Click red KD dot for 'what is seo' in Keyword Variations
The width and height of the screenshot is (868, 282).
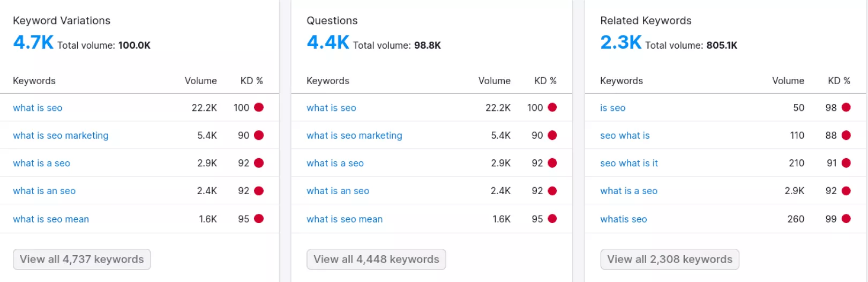pyautogui.click(x=259, y=107)
